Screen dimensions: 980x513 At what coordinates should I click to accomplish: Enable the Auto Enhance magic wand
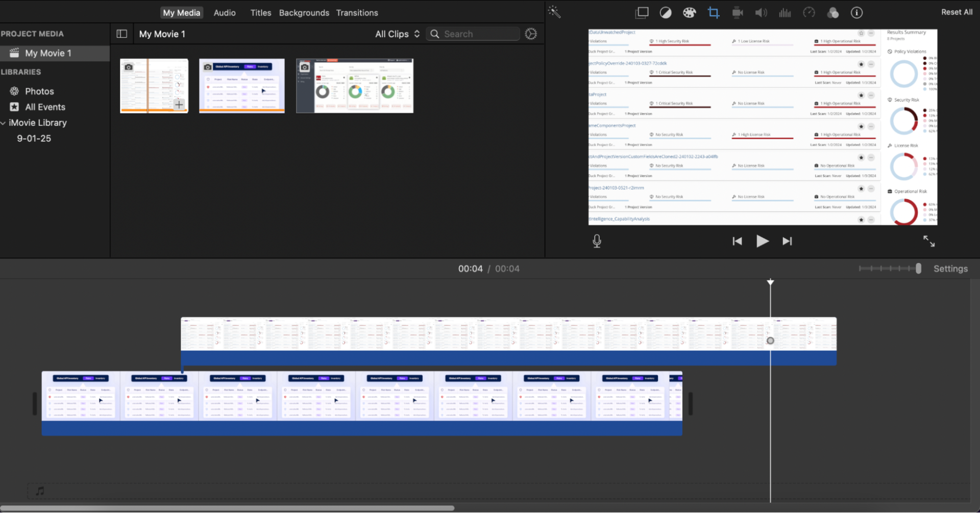click(554, 11)
